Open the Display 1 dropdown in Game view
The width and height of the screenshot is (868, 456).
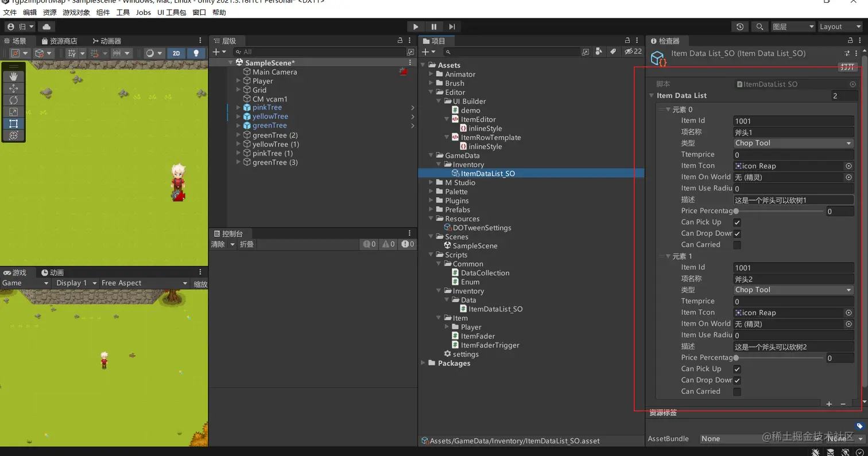[75, 283]
